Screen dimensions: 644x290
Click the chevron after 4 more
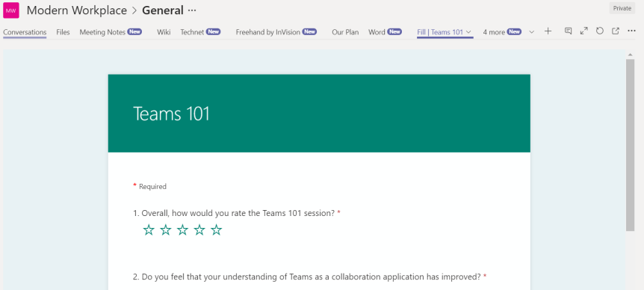point(531,32)
